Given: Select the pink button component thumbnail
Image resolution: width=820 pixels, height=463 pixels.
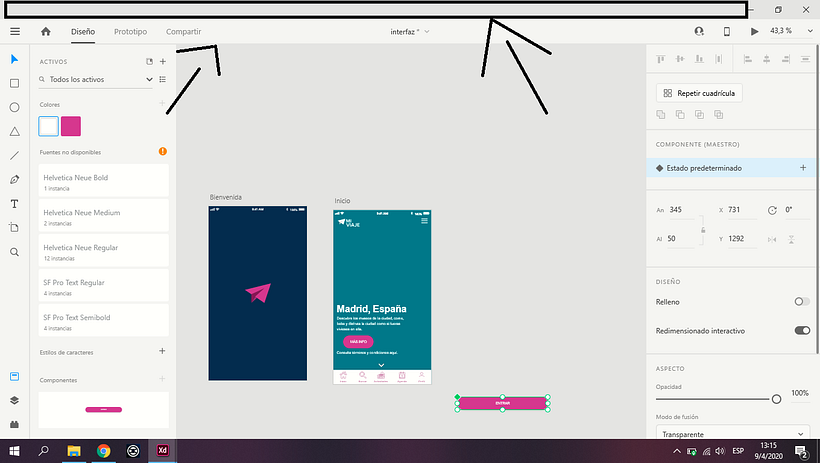Looking at the screenshot, I should pos(104,410).
